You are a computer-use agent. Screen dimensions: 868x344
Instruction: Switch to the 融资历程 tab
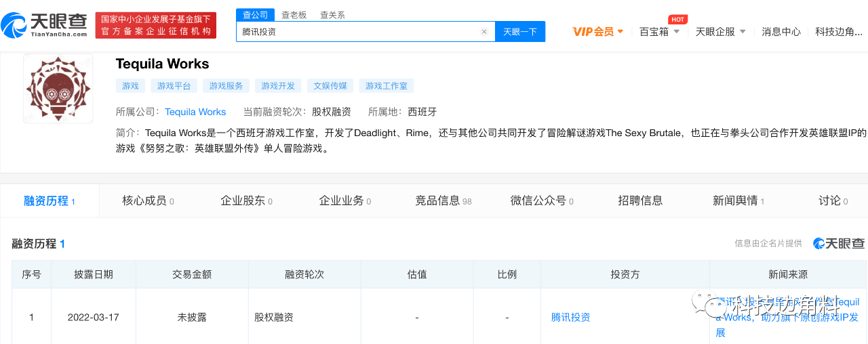coord(50,200)
